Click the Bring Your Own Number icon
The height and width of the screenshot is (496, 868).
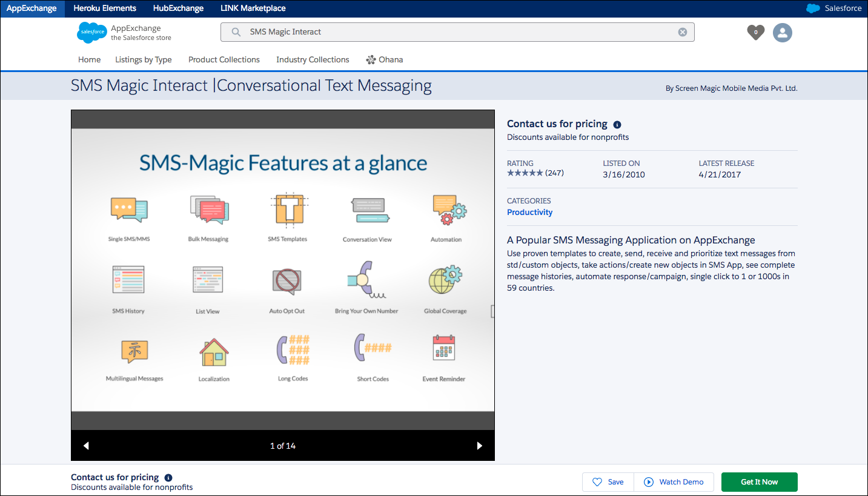click(368, 280)
